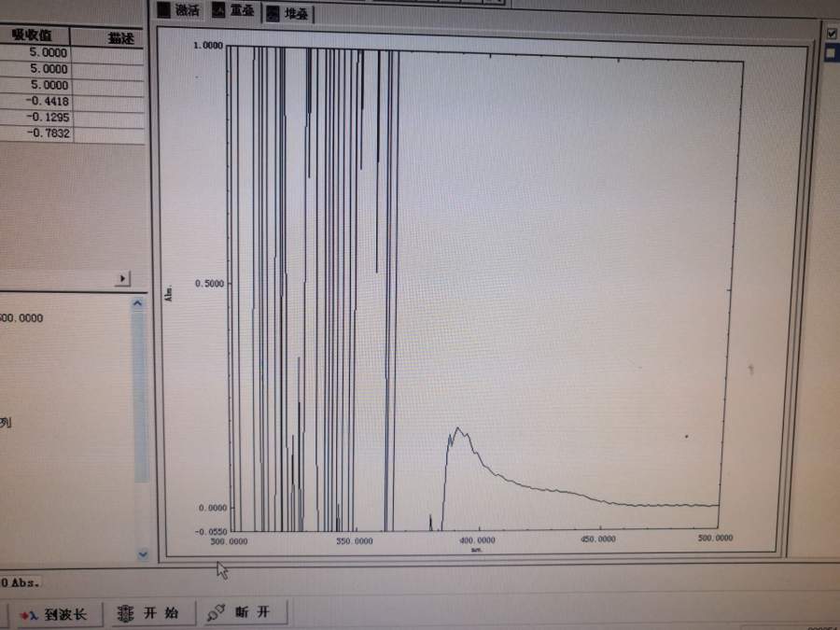
Task: Click the icon on the 激活 tab
Action: click(x=163, y=10)
